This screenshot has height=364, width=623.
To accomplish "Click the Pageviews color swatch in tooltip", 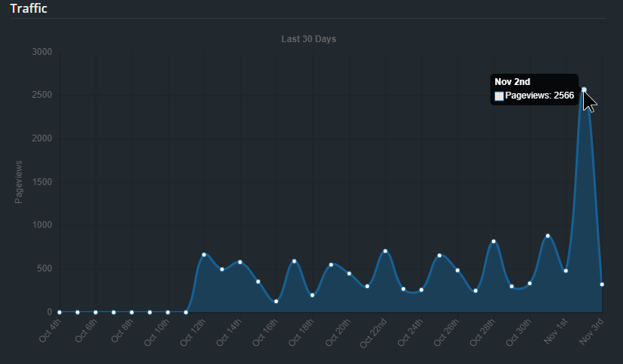I will pyautogui.click(x=499, y=96).
